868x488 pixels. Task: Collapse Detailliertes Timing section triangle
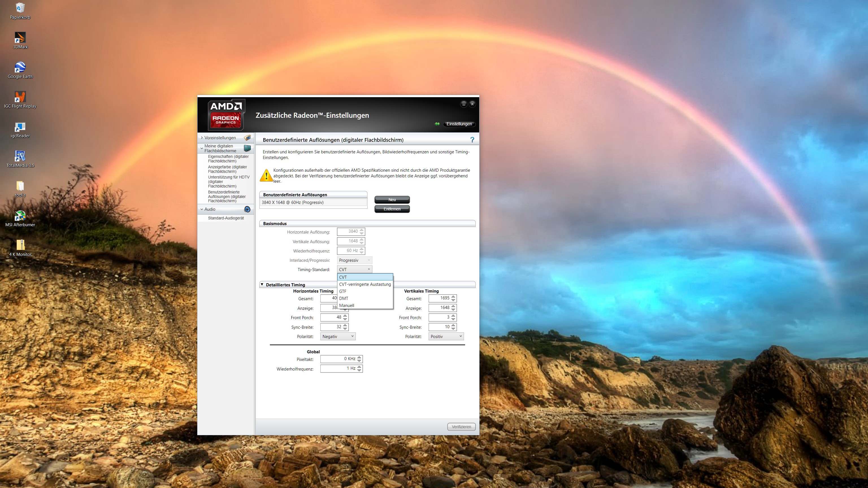tap(262, 285)
